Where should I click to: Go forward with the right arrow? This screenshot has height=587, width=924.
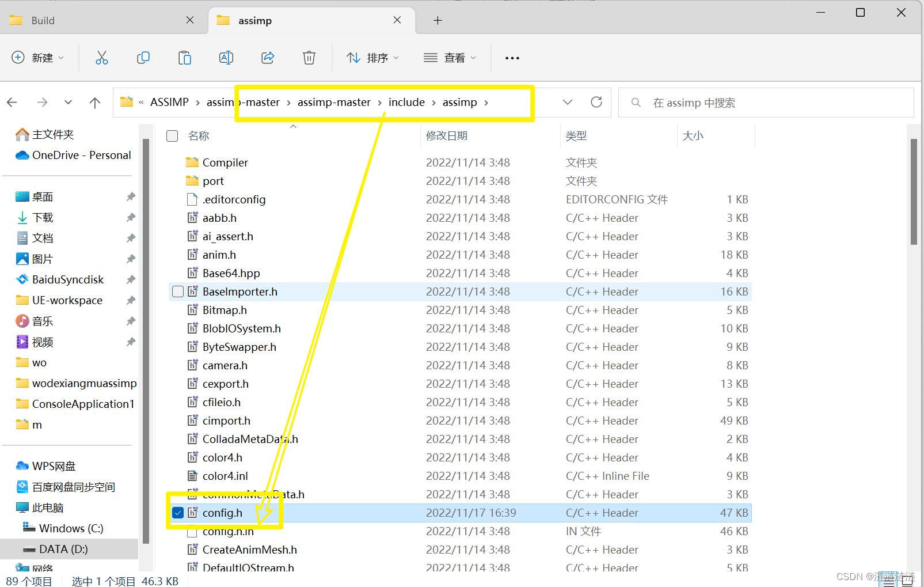coord(42,103)
